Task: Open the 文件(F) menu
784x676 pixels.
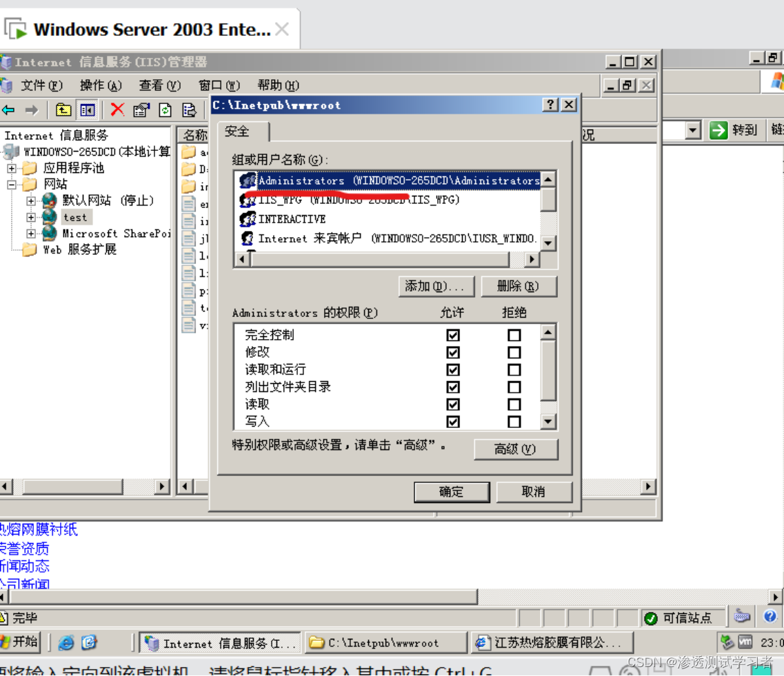Action: tap(41, 85)
